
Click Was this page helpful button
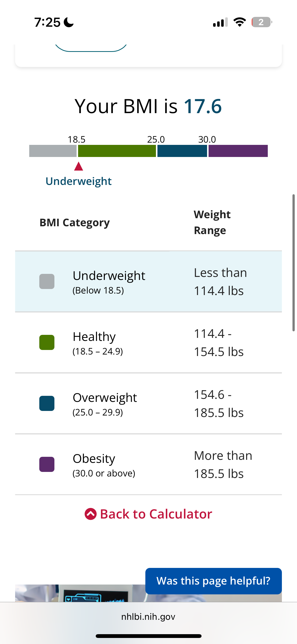[x=213, y=581]
